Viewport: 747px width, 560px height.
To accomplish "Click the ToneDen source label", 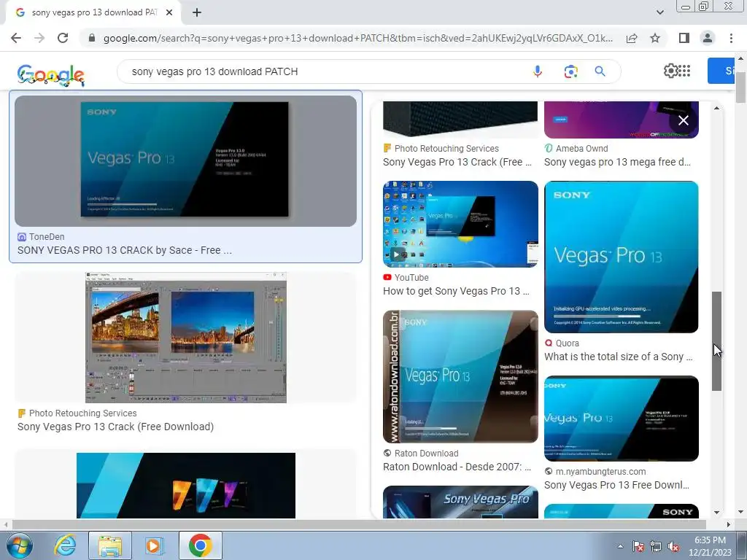I will 47,237.
